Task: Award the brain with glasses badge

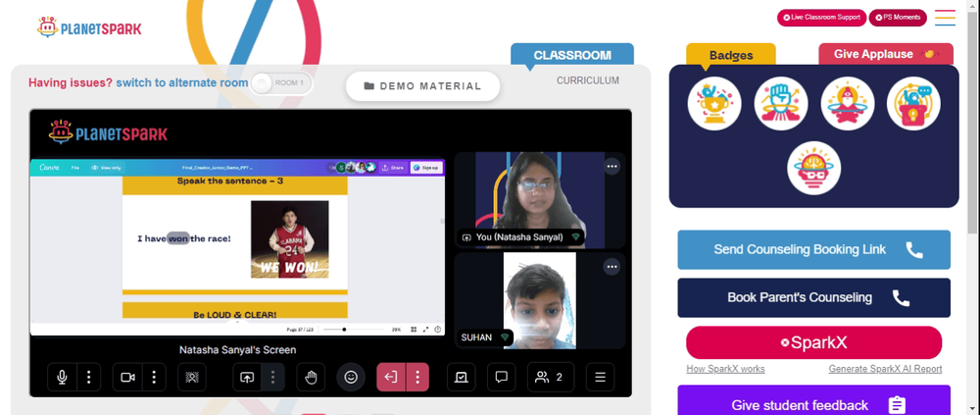Action: tap(813, 168)
